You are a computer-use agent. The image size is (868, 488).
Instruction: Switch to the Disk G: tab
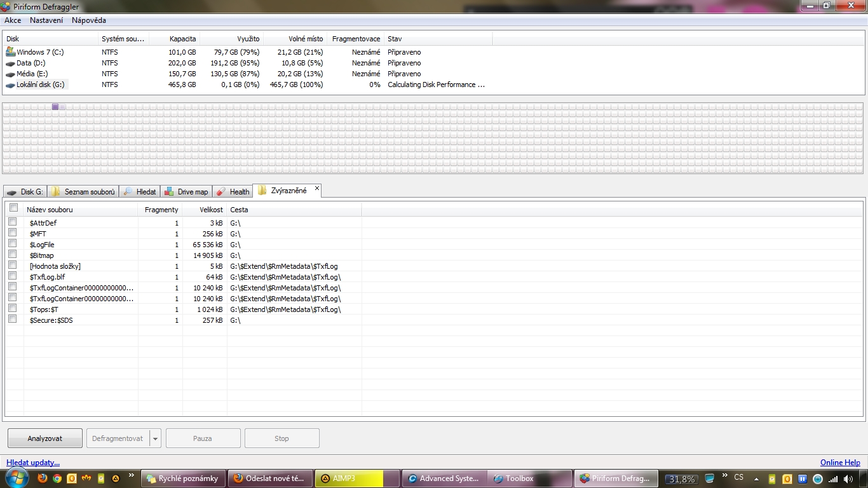tap(25, 191)
